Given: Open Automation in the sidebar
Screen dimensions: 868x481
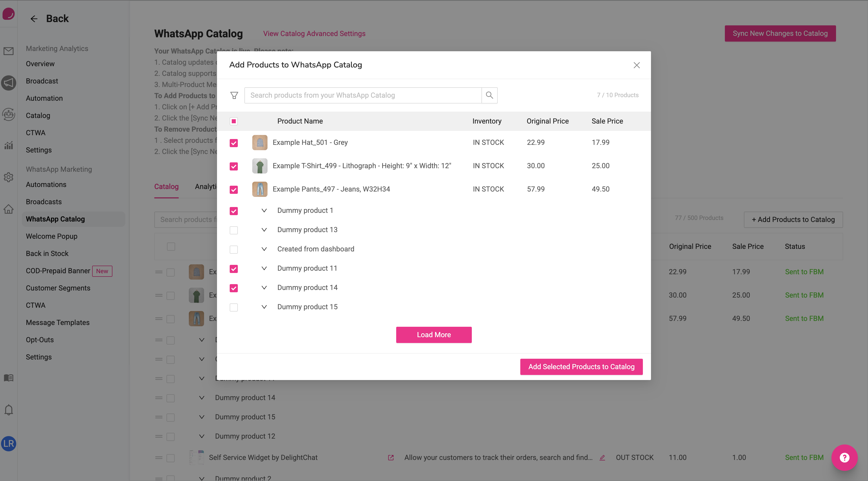Looking at the screenshot, I should (x=44, y=98).
